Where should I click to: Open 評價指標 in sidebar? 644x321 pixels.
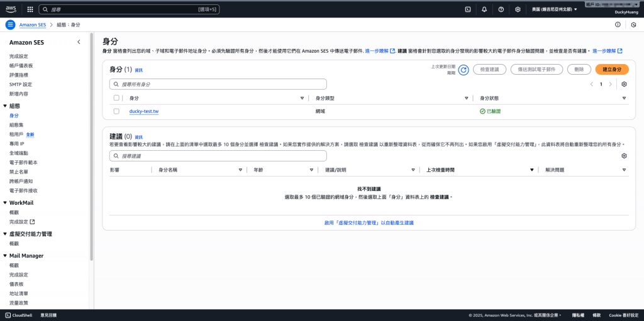point(18,75)
